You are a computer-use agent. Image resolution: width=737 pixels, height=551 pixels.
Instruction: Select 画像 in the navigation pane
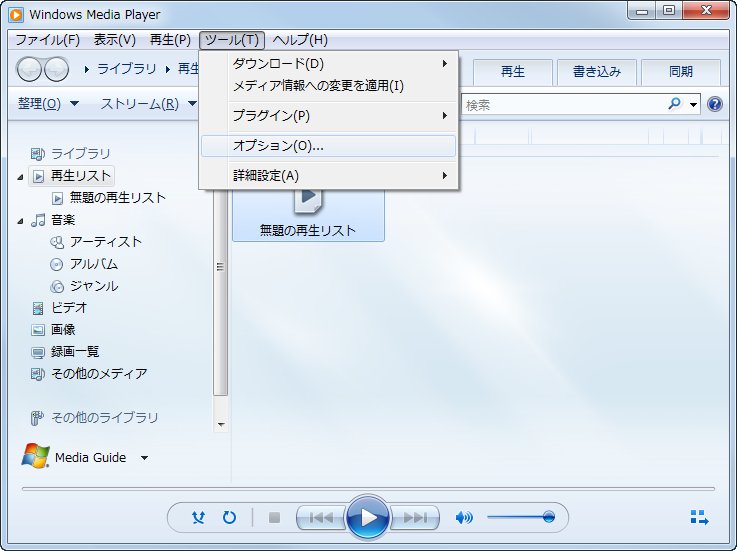click(63, 330)
